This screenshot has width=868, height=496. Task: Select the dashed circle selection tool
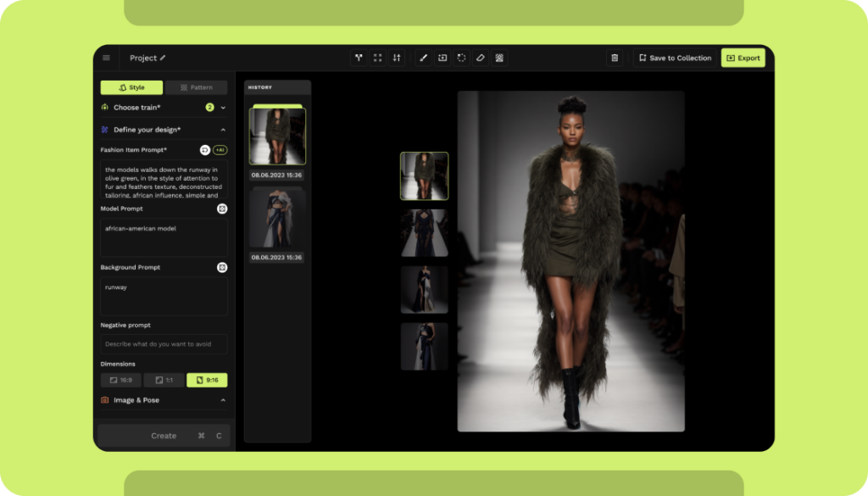pyautogui.click(x=461, y=58)
